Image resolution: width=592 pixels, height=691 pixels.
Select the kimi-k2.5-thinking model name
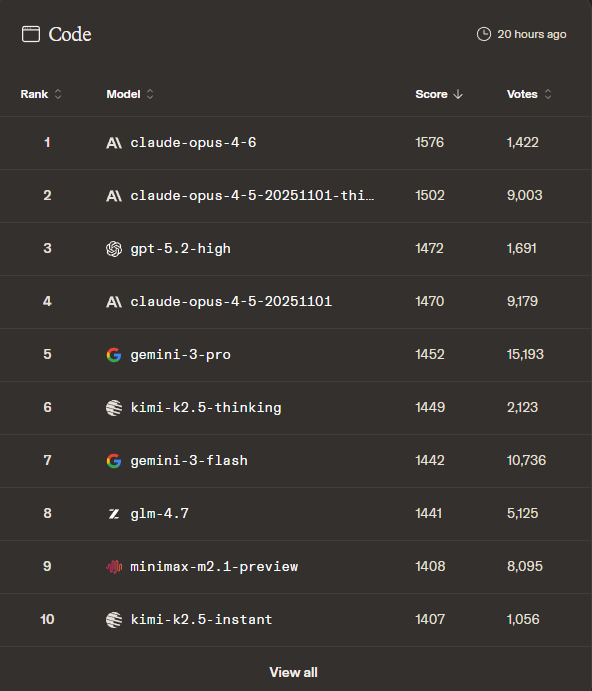click(x=206, y=408)
